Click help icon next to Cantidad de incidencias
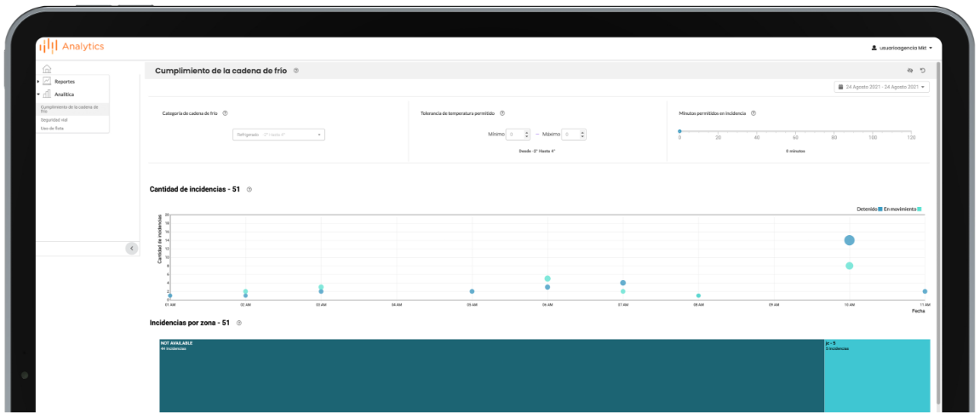The width and height of the screenshot is (980, 413). coord(249,189)
